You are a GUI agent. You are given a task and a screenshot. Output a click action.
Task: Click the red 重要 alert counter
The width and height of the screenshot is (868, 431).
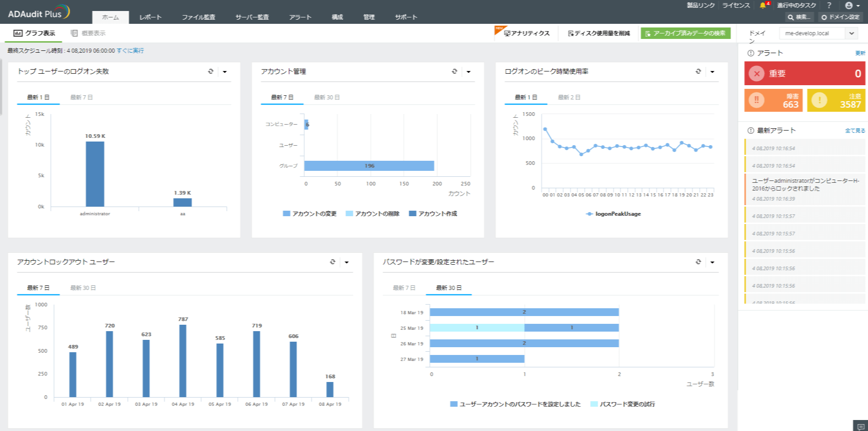803,73
